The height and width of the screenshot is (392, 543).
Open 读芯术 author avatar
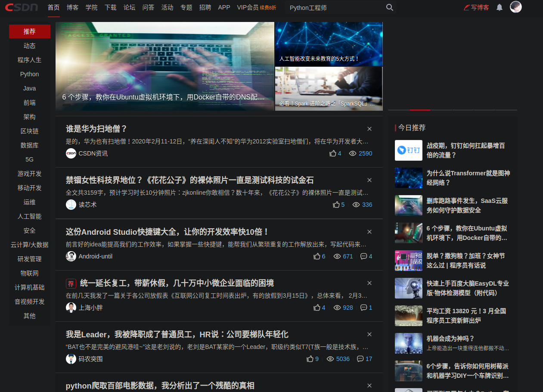[x=71, y=205]
